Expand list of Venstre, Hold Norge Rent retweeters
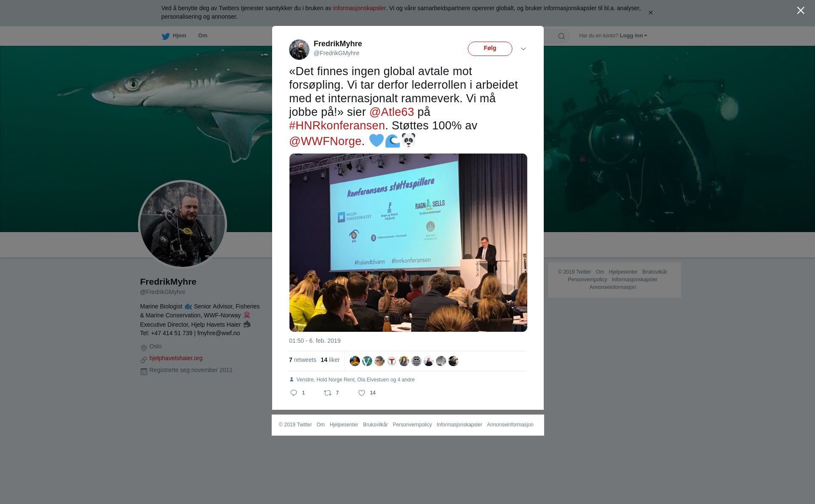This screenshot has height=504, width=815. [x=355, y=380]
